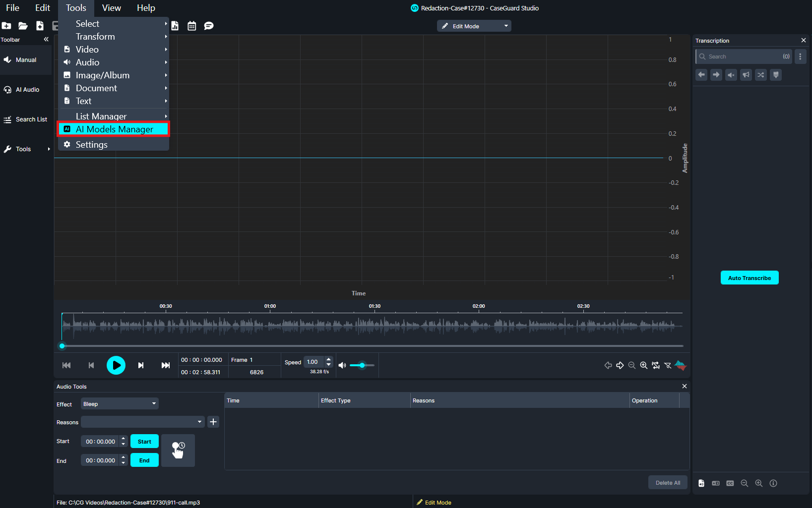The image size is (812, 508).
Task: Collapse the Toolbar sidebar with double chevron
Action: point(46,40)
